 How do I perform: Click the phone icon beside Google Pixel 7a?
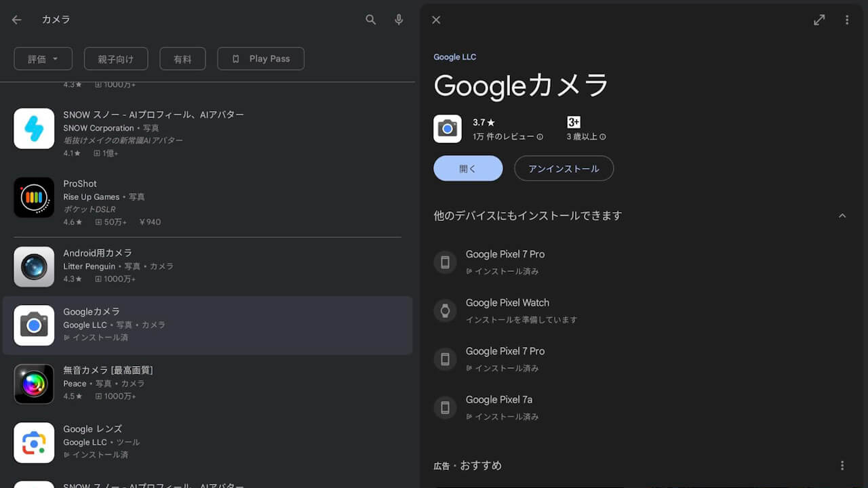[445, 407]
